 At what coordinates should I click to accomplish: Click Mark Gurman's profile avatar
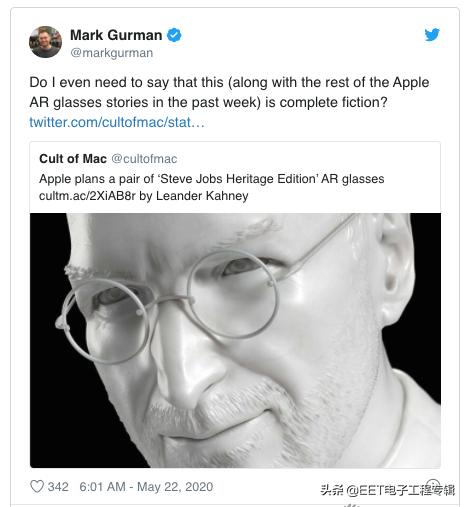coord(45,42)
